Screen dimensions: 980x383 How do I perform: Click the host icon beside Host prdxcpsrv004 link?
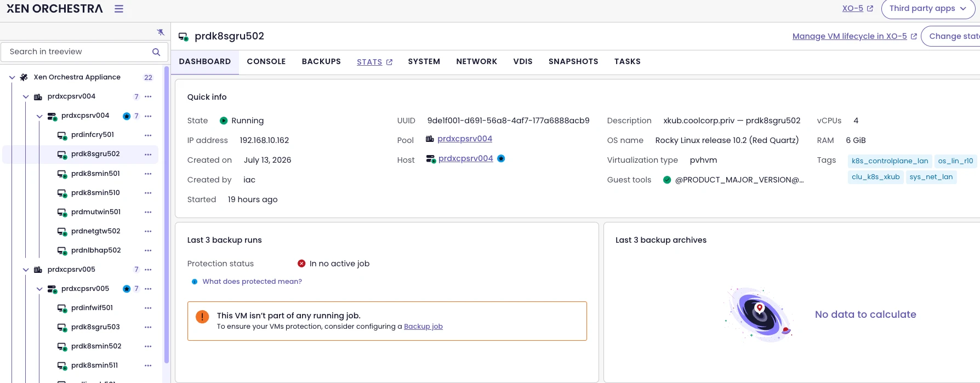[431, 159]
